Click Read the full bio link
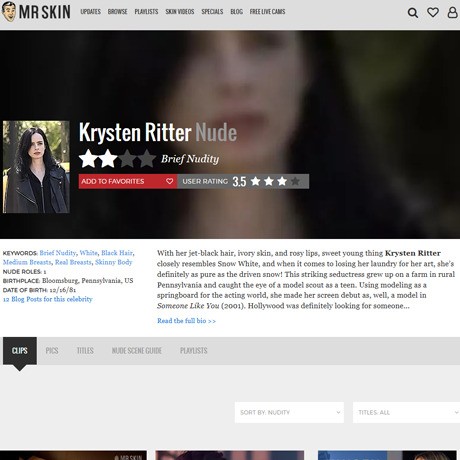 (x=186, y=321)
